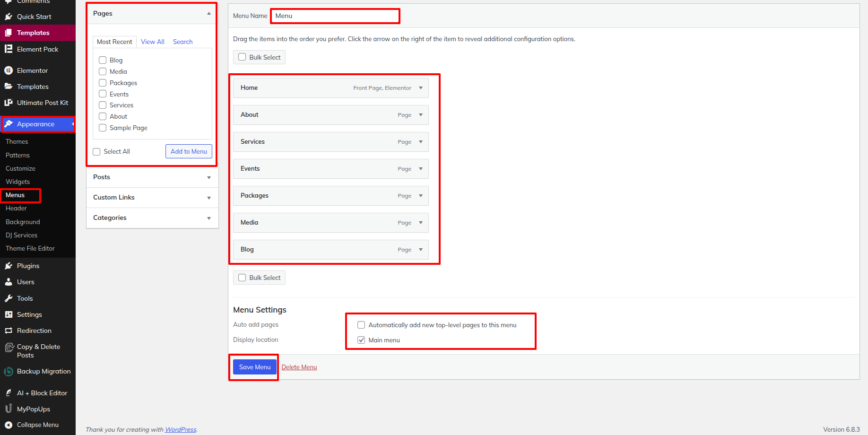Expand the Categories panel
868x435 pixels.
208,218
